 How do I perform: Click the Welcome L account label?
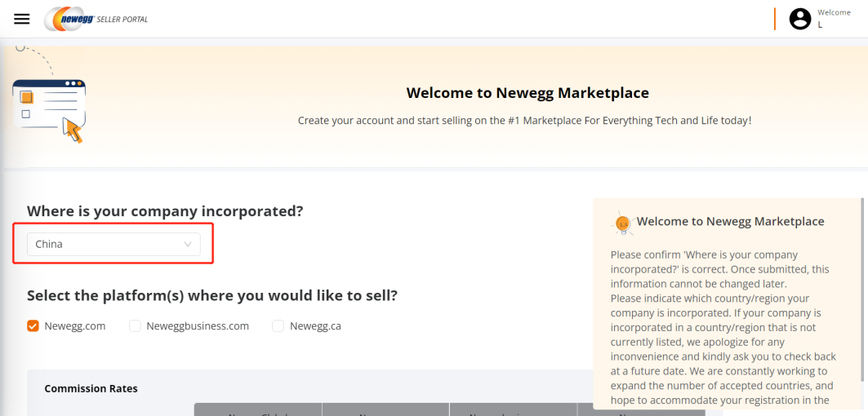(x=833, y=18)
